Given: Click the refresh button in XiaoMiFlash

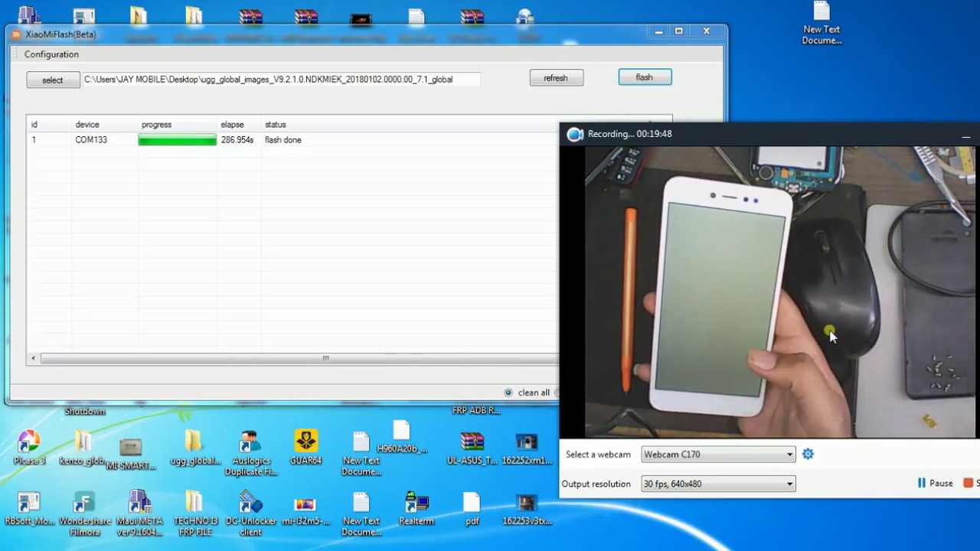Looking at the screenshot, I should [x=556, y=77].
